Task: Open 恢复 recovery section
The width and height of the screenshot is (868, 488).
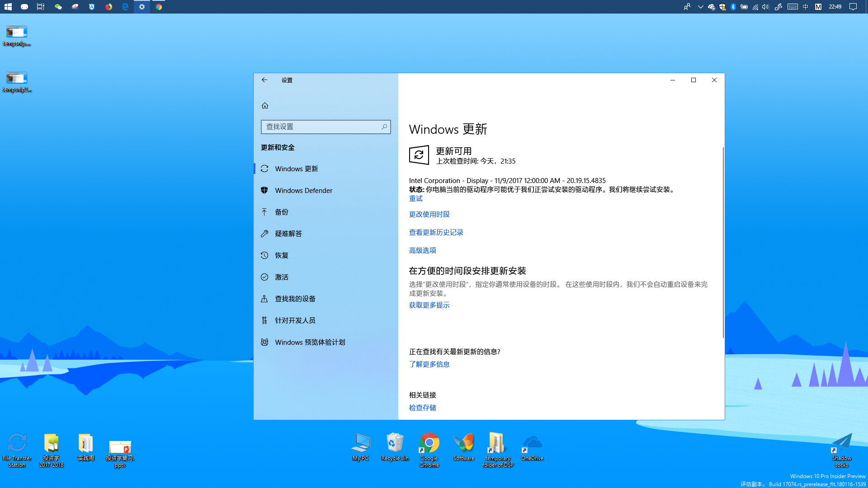Action: 325,255
